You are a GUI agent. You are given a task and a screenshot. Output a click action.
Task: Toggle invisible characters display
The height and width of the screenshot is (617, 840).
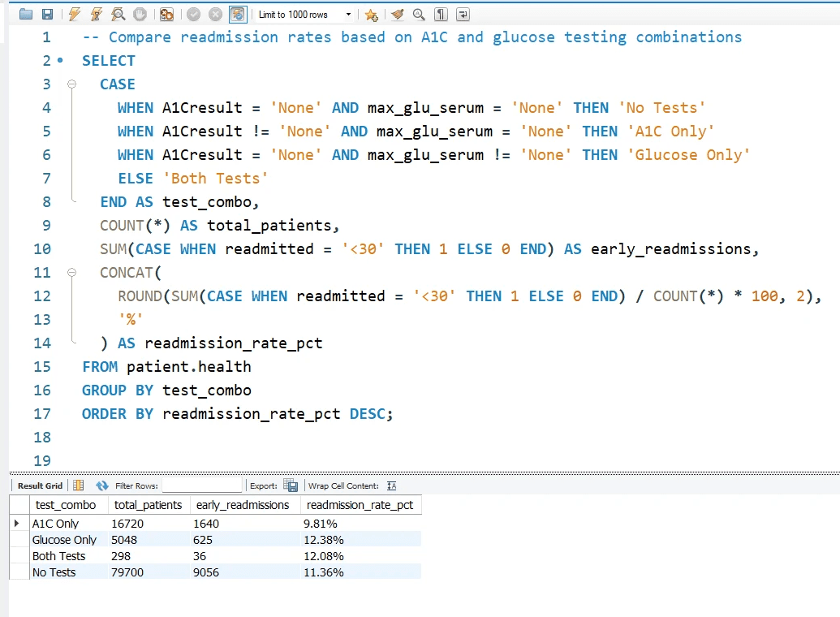(x=441, y=15)
